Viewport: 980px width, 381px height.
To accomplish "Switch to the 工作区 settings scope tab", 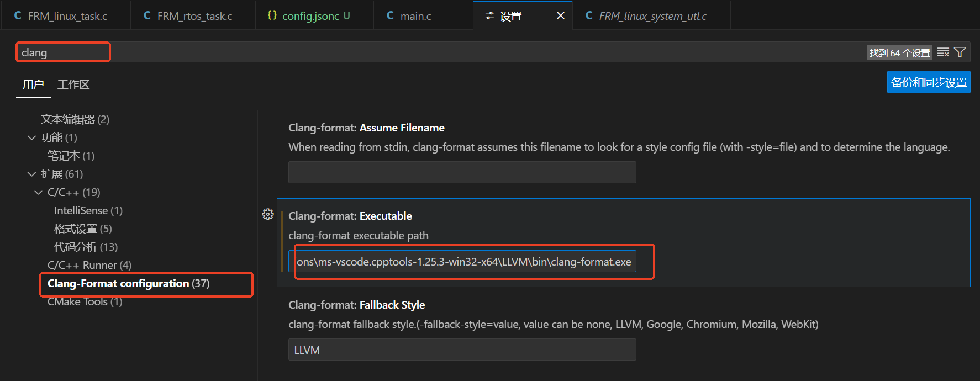I will tap(73, 84).
